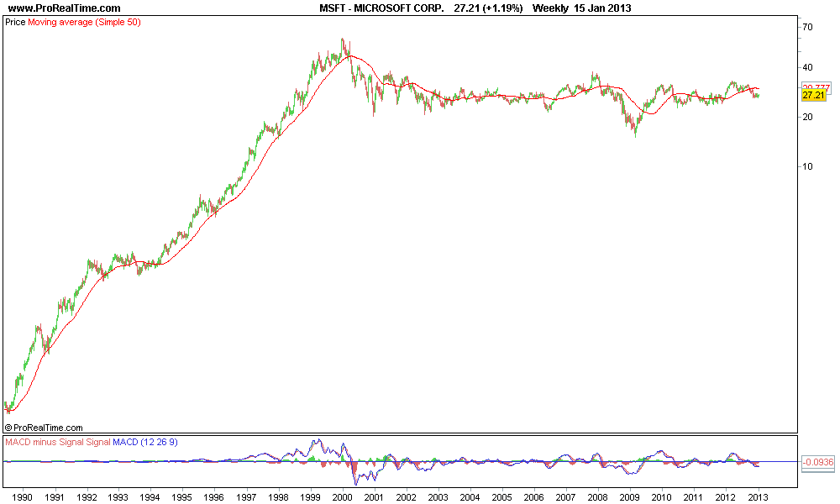The height and width of the screenshot is (504, 840).
Task: Click the 2001 year label
Action: coord(374,497)
